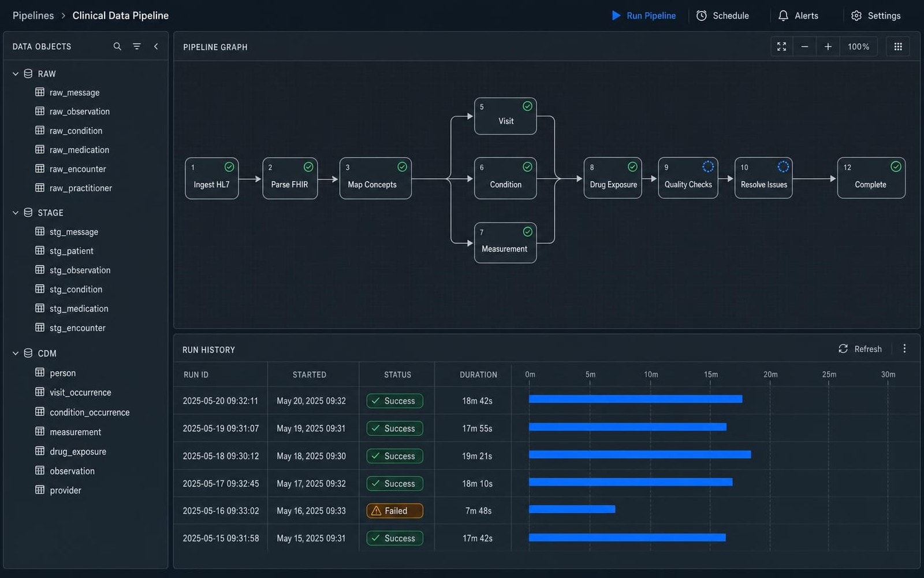This screenshot has width=924, height=578.
Task: Click the CDM database icon
Action: pyautogui.click(x=28, y=353)
